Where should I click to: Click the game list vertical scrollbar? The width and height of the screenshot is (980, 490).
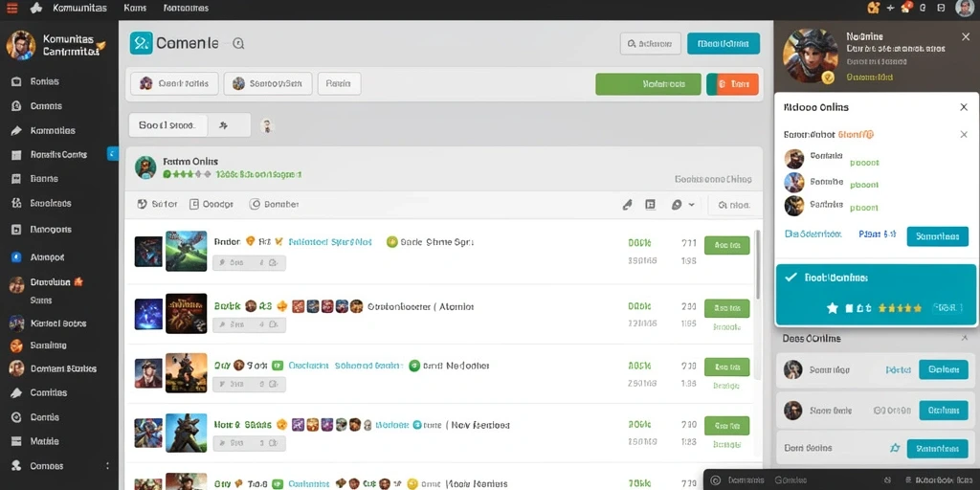pos(758,264)
